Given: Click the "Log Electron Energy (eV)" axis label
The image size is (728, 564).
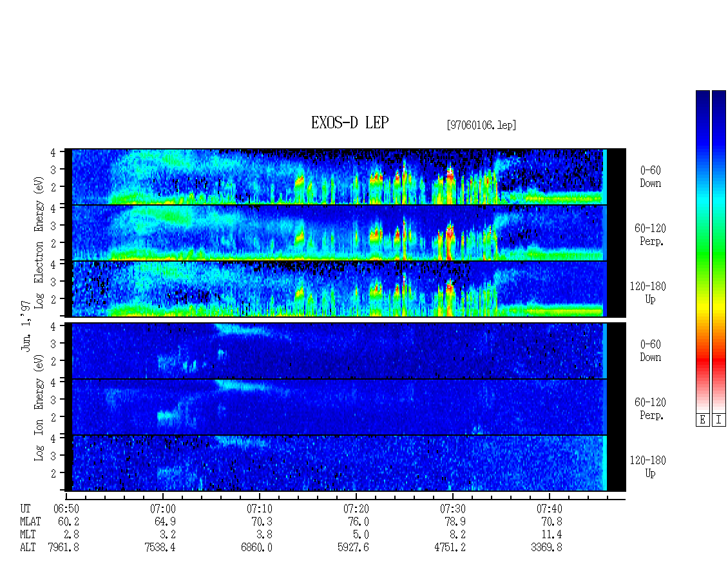Looking at the screenshot, I should pyautogui.click(x=39, y=242).
